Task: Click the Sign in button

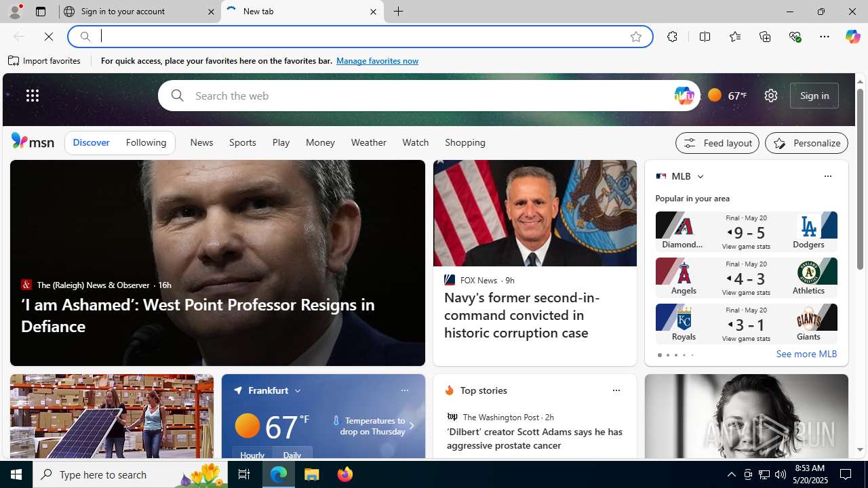Action: (814, 96)
